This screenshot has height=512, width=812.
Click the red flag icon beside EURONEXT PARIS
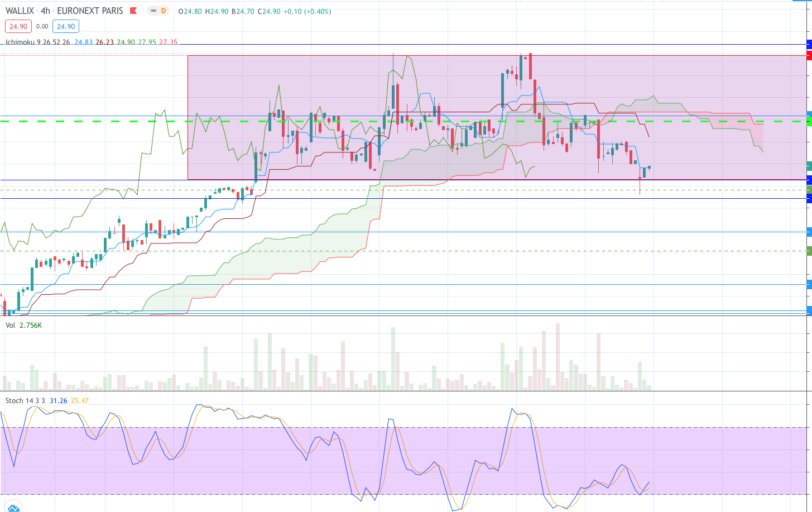pos(133,11)
